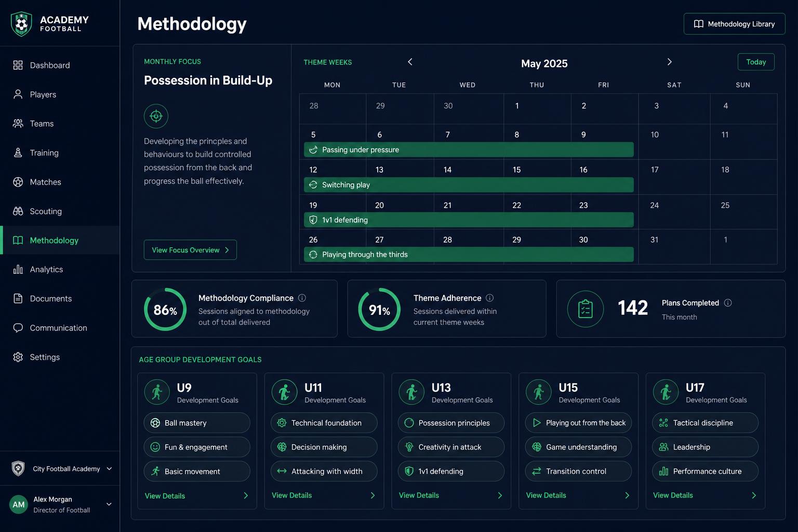This screenshot has height=532, width=798.
Task: Click View Focus Overview button
Action: 190,250
